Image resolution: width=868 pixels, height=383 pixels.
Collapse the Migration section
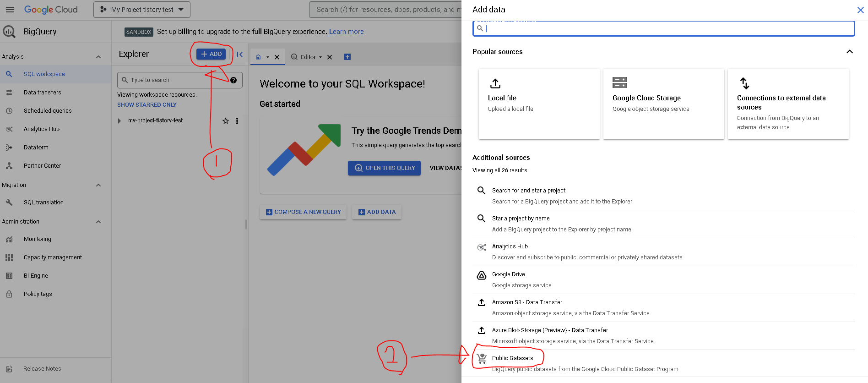[98, 185]
